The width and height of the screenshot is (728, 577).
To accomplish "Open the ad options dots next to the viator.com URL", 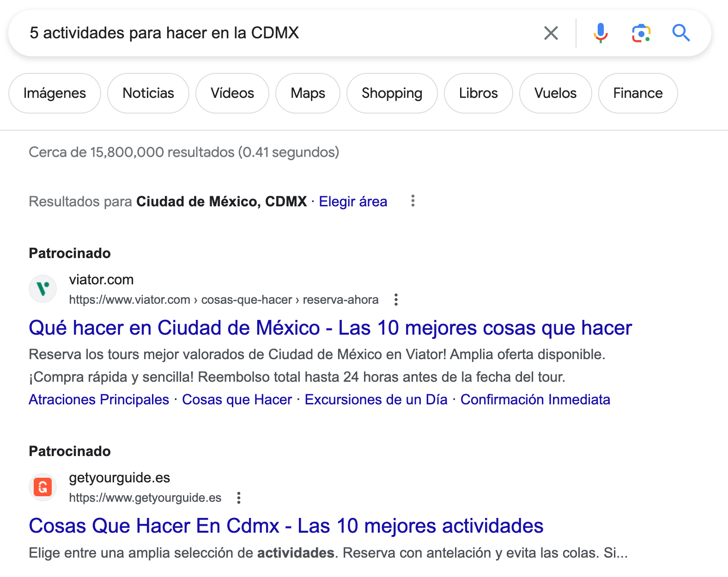I will pyautogui.click(x=396, y=300).
